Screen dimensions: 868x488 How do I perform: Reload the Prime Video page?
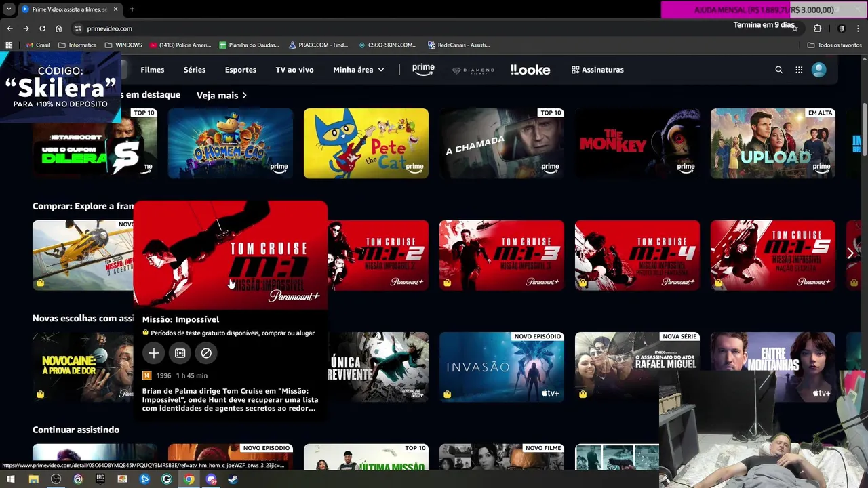point(42,28)
